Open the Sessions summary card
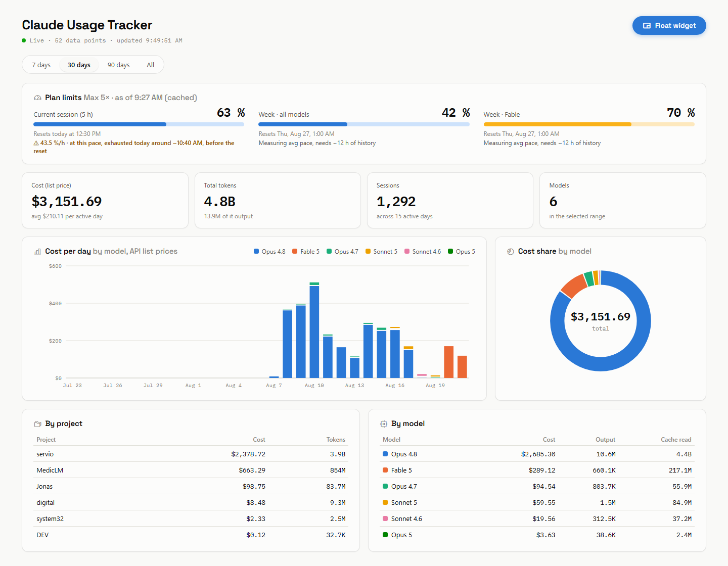This screenshot has width=728, height=566. 450,201
